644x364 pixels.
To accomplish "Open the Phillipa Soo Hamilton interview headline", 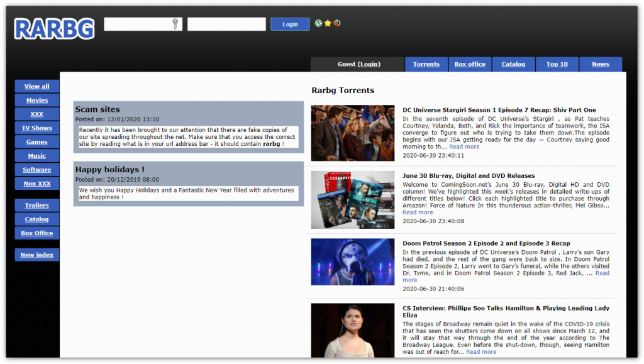I will [506, 311].
